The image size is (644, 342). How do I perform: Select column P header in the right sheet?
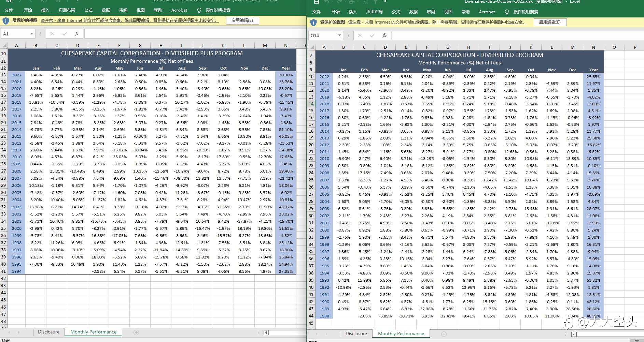(x=635, y=47)
